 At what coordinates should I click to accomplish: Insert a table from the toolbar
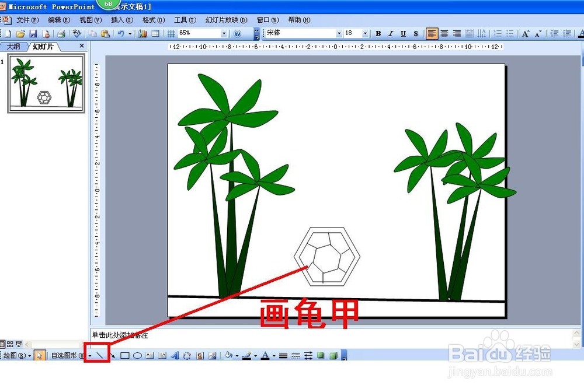pyautogui.click(x=155, y=33)
